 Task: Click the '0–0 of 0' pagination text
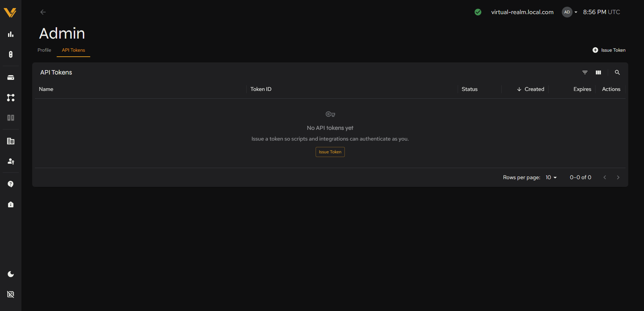pyautogui.click(x=581, y=177)
